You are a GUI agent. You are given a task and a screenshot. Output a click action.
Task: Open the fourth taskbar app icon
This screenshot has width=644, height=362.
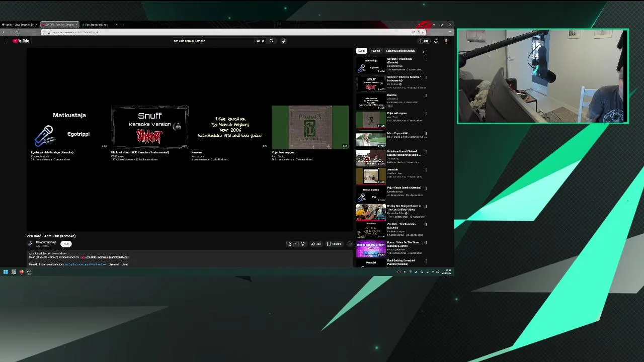[x=29, y=272]
